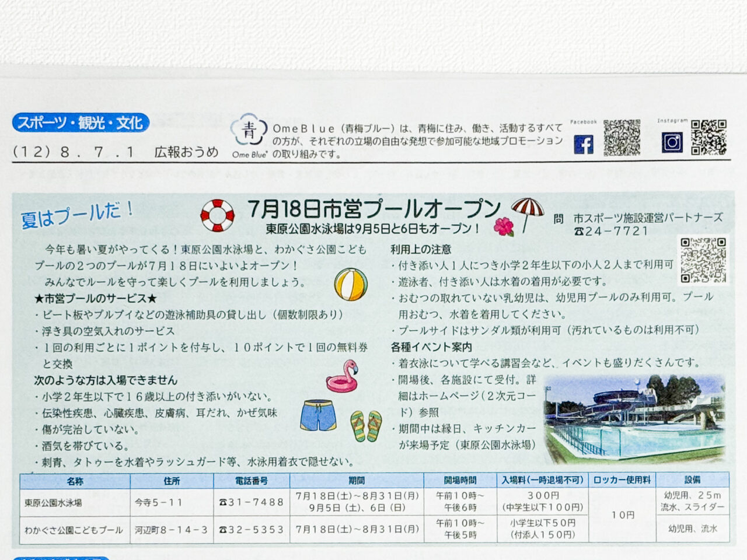This screenshot has height=560, width=747.
Task: Click the pink flamingo float illustration
Action: [x=342, y=377]
